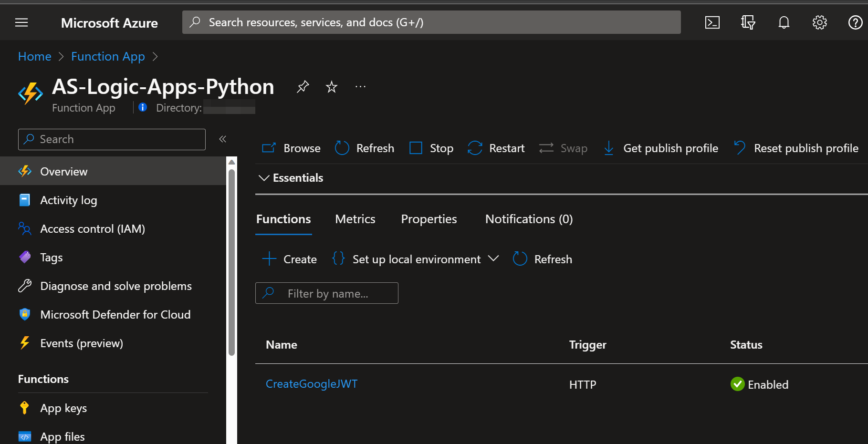Open the CreateGoogleJWT function

tap(311, 384)
